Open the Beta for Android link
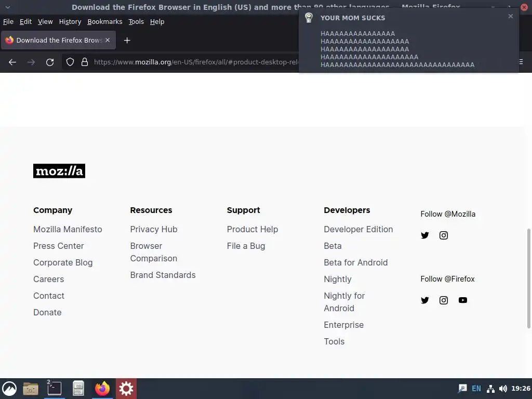The width and height of the screenshot is (532, 399). point(355,262)
